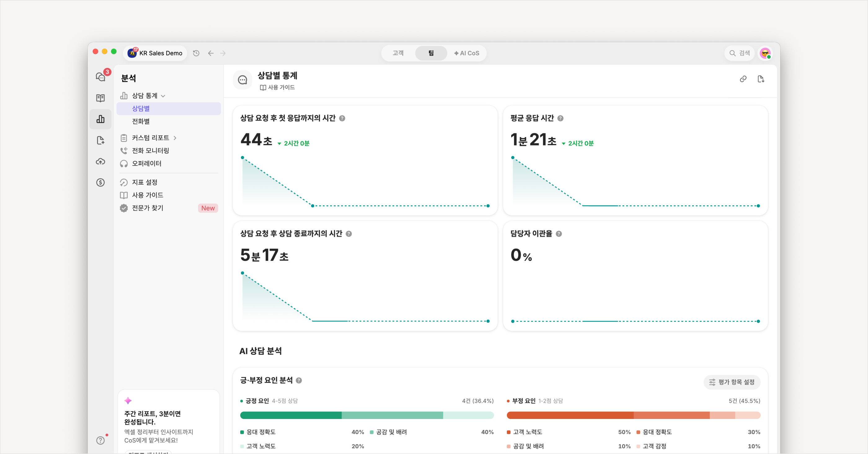Image resolution: width=868 pixels, height=454 pixels.
Task: Click the 평가 항목 설정 button
Action: pos(732,382)
